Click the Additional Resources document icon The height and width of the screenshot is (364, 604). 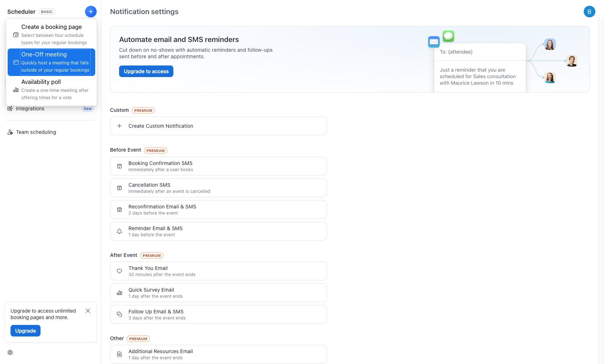pyautogui.click(x=119, y=354)
